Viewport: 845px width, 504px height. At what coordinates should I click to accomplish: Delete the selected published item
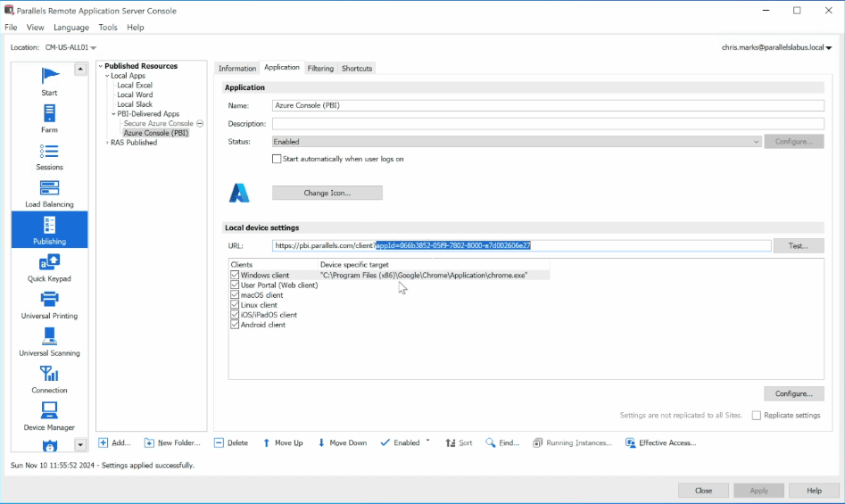coord(231,442)
